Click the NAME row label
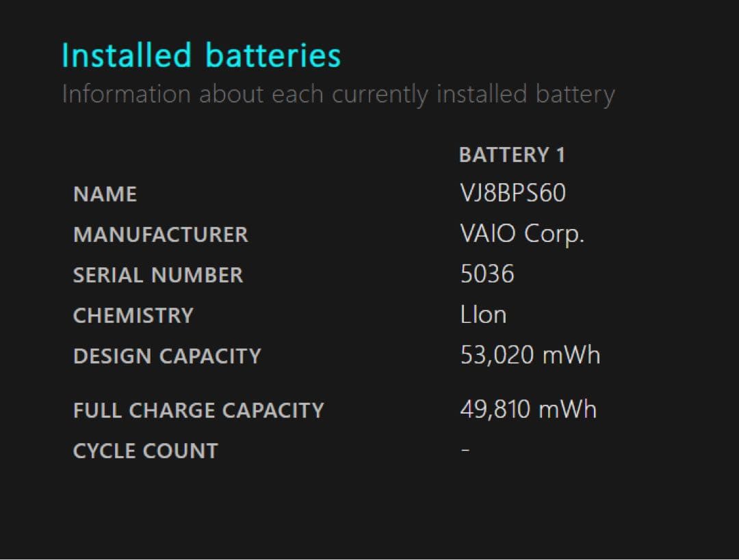739x560 pixels. tap(105, 195)
